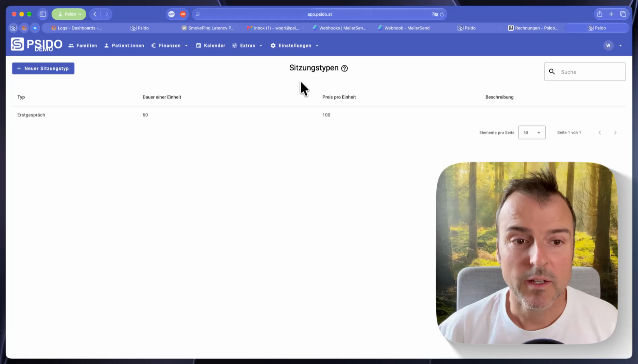Image resolution: width=638 pixels, height=364 pixels.
Task: Click the app.psido.at address bar
Action: [x=319, y=14]
